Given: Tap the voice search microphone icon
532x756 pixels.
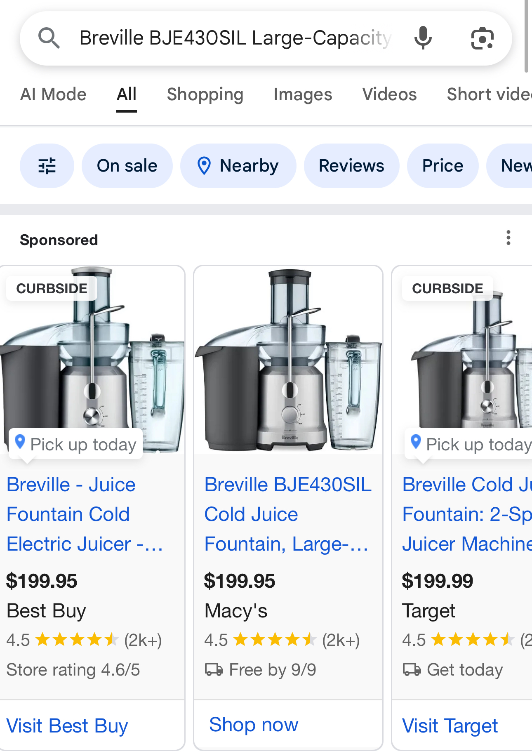Looking at the screenshot, I should click(x=423, y=38).
